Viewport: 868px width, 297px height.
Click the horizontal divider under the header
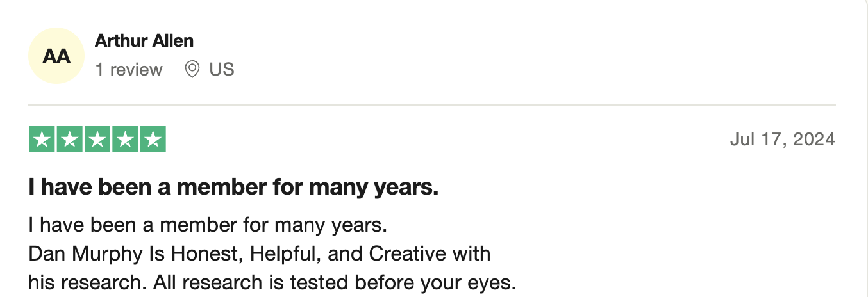pyautogui.click(x=432, y=104)
